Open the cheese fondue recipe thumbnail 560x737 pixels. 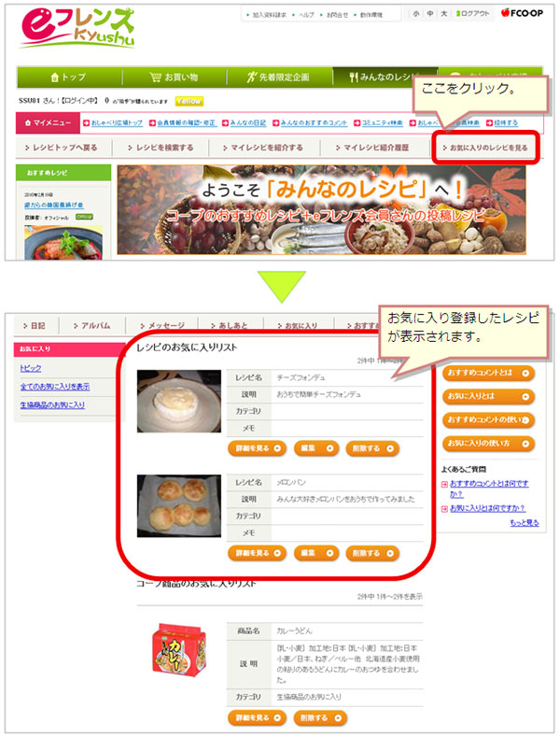click(179, 401)
